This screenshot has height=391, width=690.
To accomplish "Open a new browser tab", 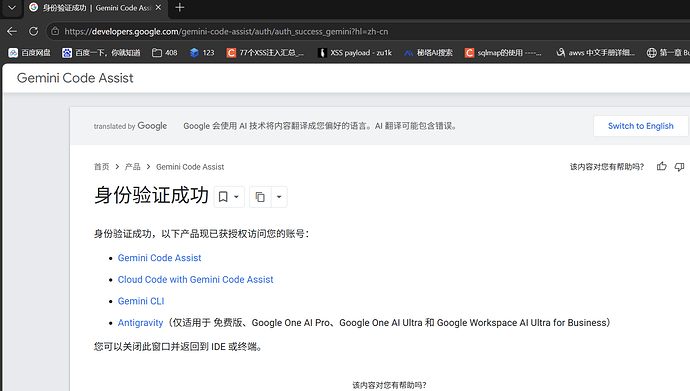I will (x=180, y=7).
